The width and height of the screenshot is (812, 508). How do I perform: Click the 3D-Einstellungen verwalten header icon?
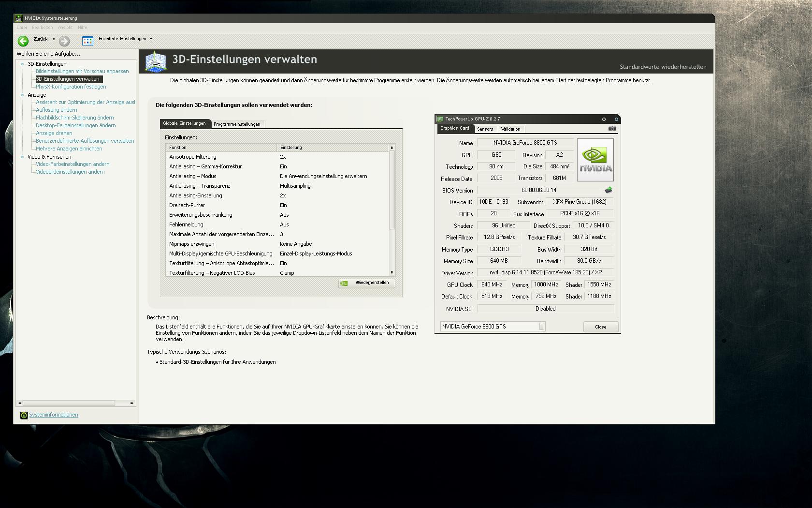156,62
